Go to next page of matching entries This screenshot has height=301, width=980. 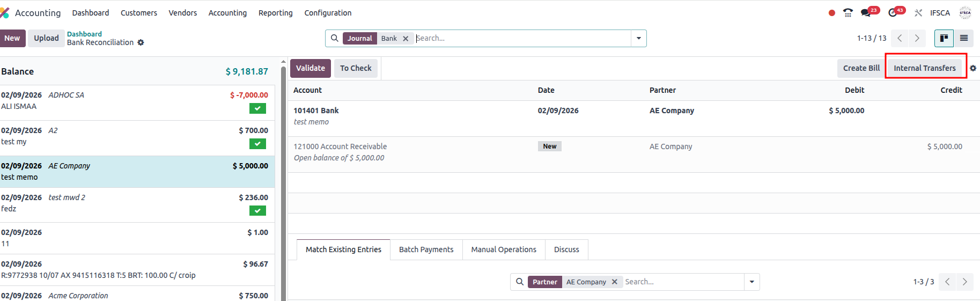[x=964, y=282]
